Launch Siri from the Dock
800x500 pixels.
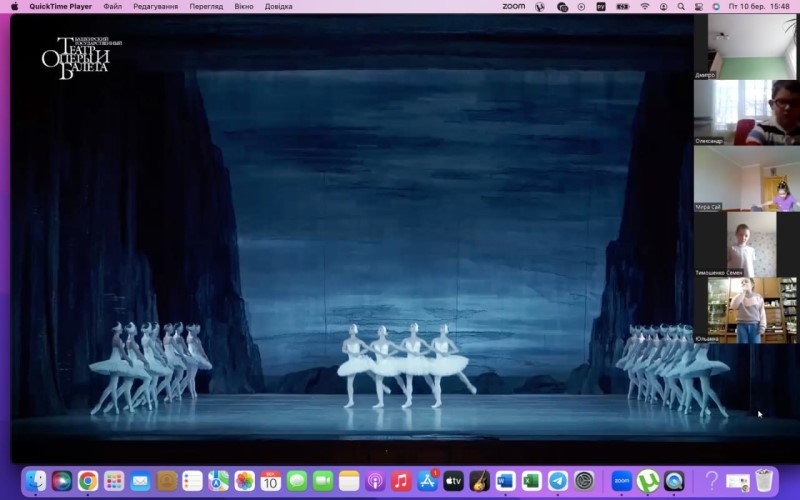tap(62, 481)
